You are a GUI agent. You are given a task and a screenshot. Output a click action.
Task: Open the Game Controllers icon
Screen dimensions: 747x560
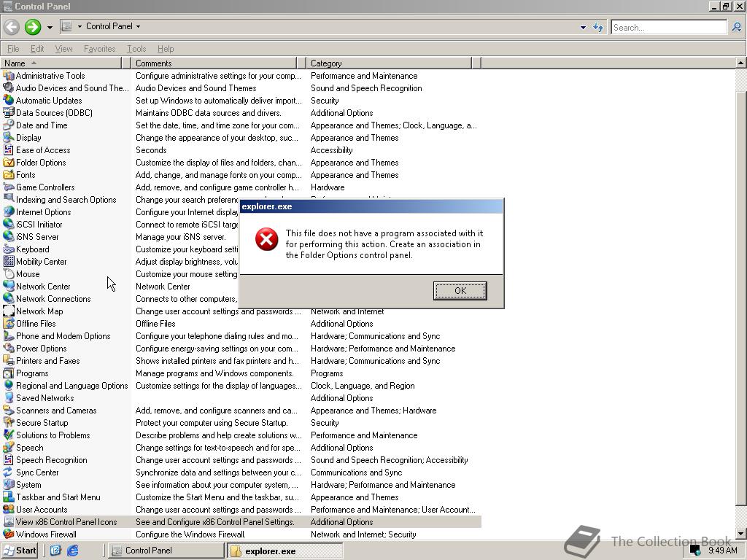[9, 187]
